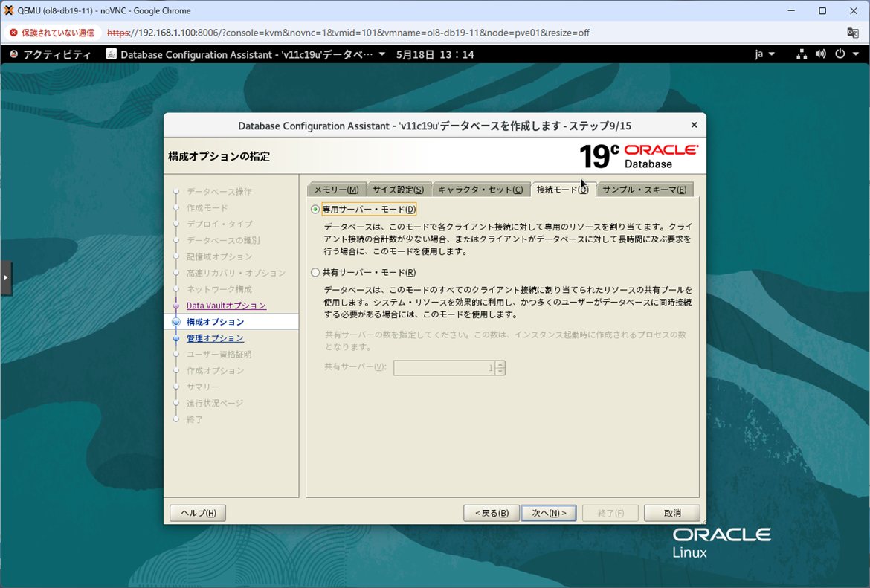Click the 取消 cancel button
Screen dimensions: 870x588
pyautogui.click(x=672, y=513)
